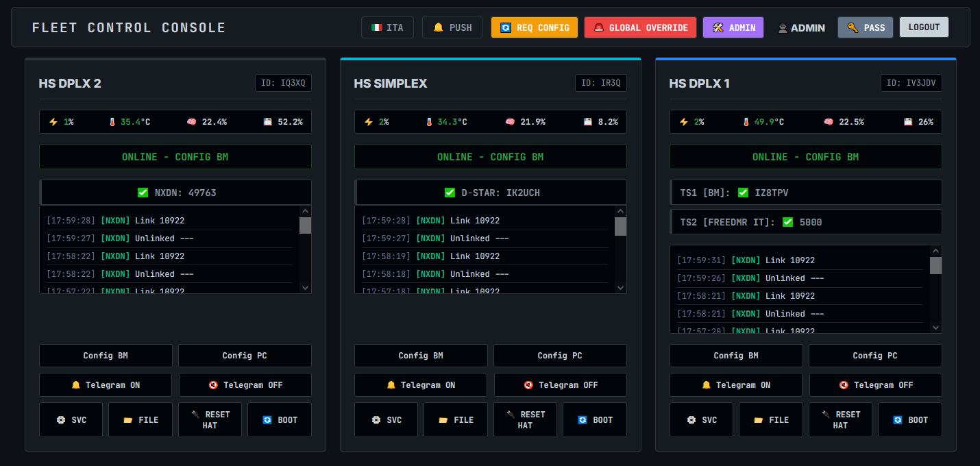The height and width of the screenshot is (466, 980).
Task: Click the alarm icon inside GLOBAL OVERRIDE
Action: coord(598,27)
